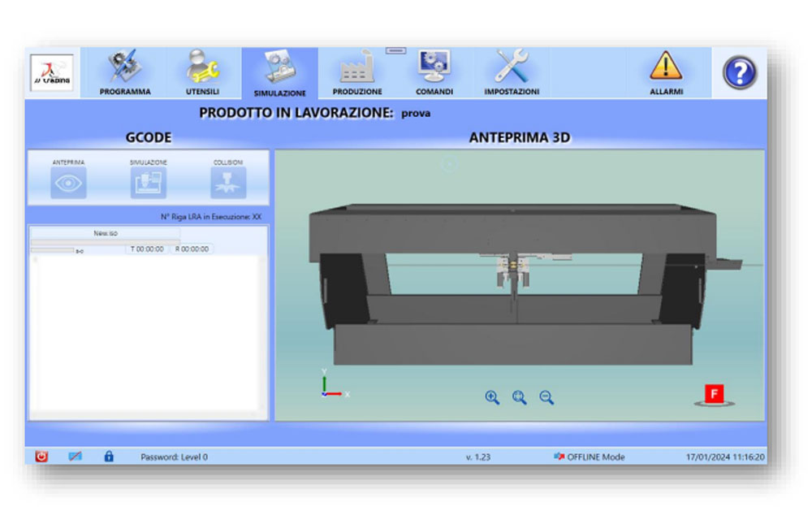Zoom in on the 3D preview

492,397
